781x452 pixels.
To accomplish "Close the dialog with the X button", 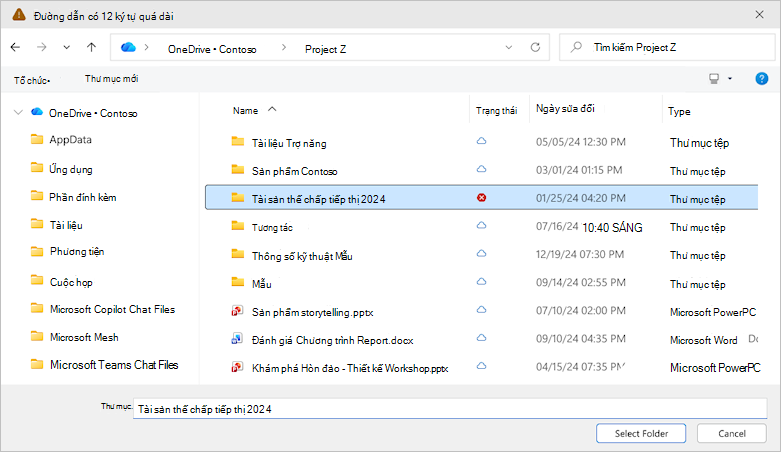I will [x=759, y=15].
